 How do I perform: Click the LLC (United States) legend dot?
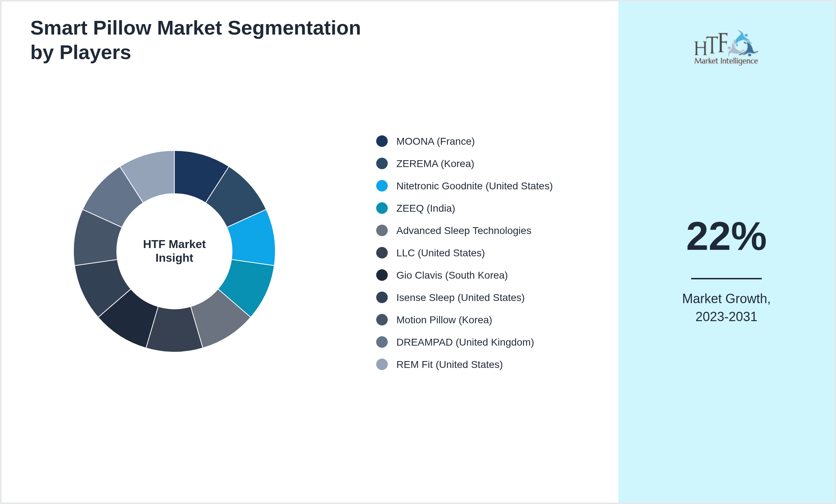tap(382, 253)
